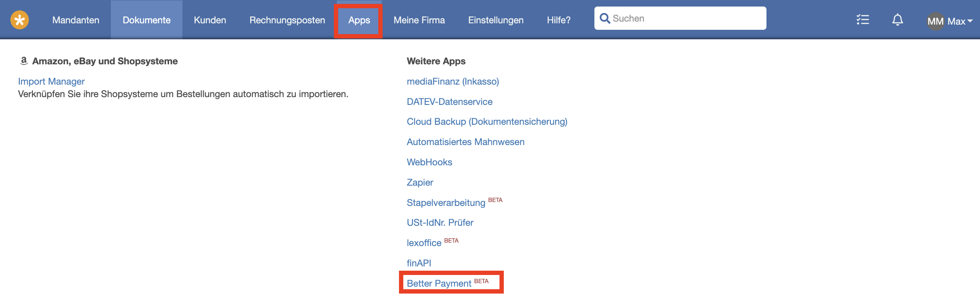This screenshot has width=980, height=297.
Task: Click the Amazon logo next to heading
Action: pyautogui.click(x=24, y=61)
